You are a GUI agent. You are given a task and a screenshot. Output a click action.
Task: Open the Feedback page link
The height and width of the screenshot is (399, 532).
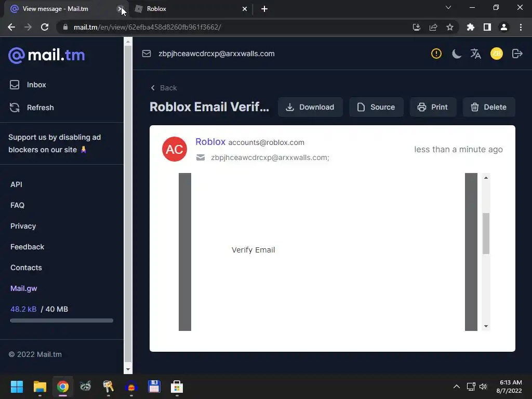coord(27,247)
